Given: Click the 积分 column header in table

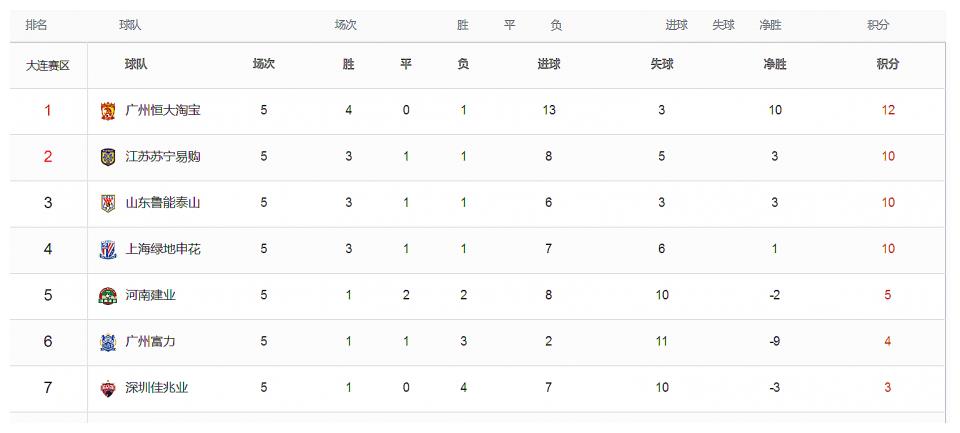Looking at the screenshot, I should click(x=888, y=64).
